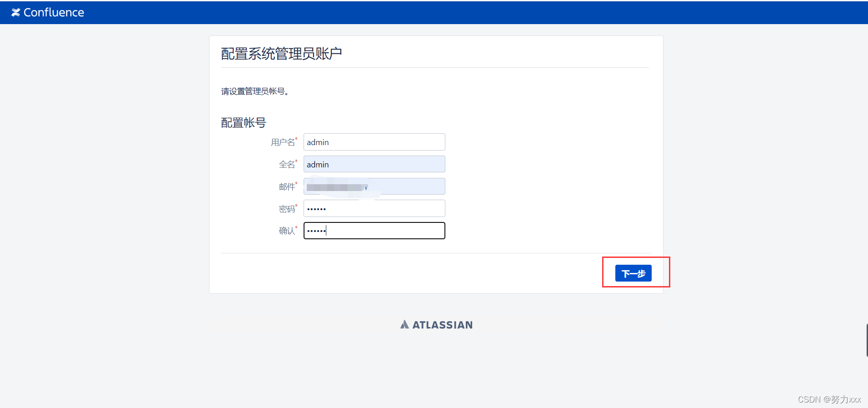Image resolution: width=868 pixels, height=408 pixels.
Task: Click the ATLASSIAN footer text link
Action: tap(443, 325)
